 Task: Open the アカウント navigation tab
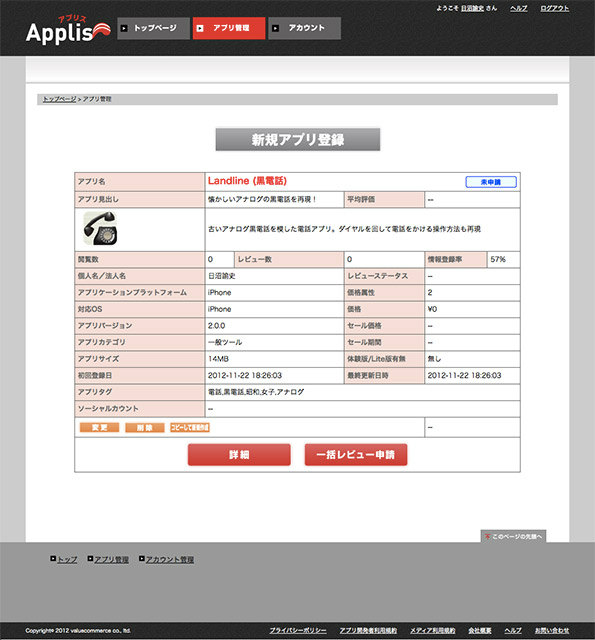(x=304, y=28)
